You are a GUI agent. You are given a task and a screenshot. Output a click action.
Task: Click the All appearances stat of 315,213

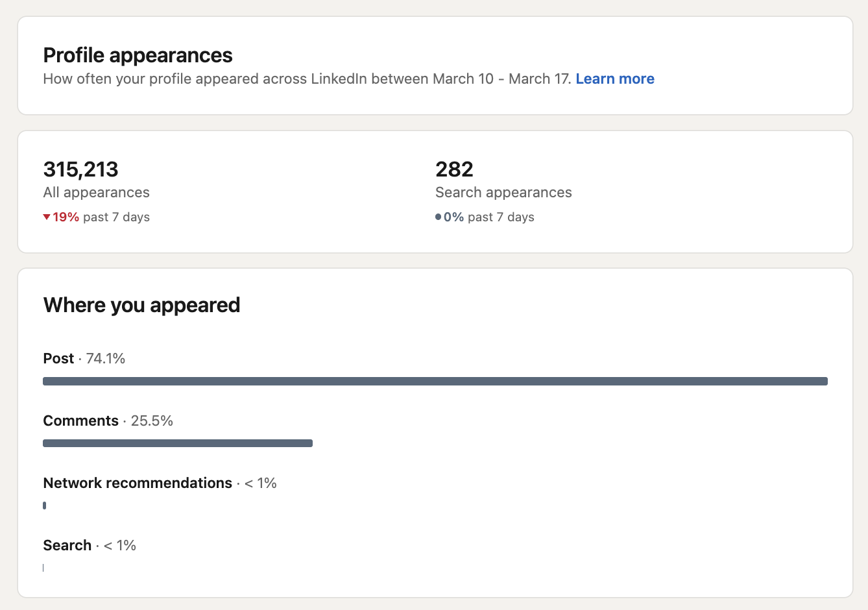(80, 169)
